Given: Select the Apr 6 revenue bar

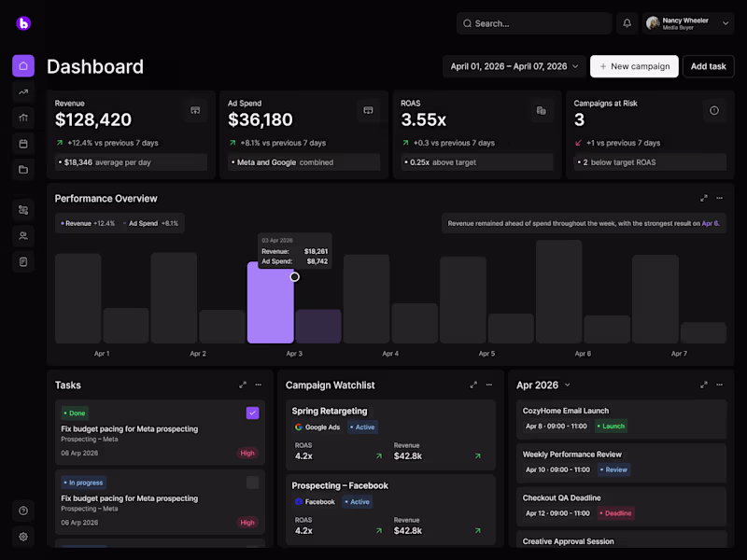Looking at the screenshot, I should coord(558,291).
